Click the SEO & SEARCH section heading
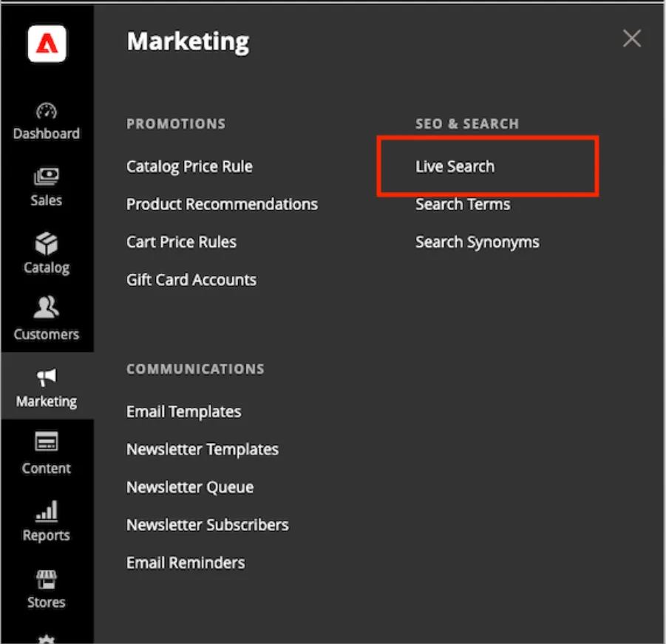 467,124
